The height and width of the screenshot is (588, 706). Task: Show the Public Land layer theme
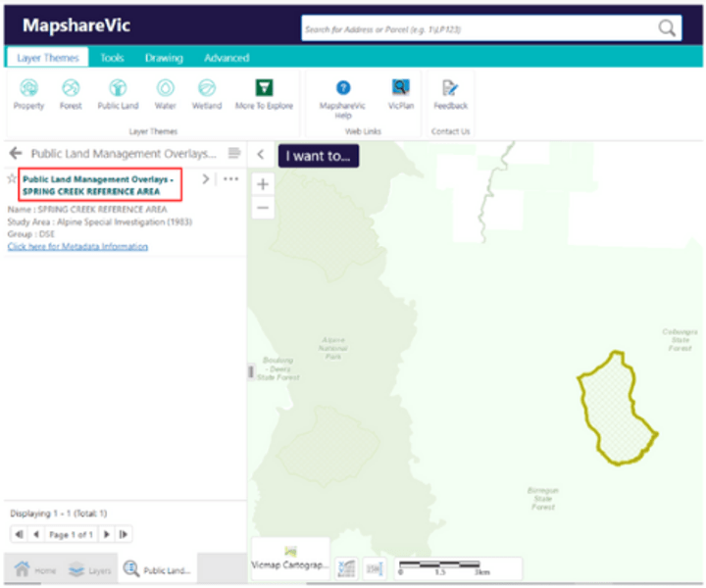tap(118, 94)
